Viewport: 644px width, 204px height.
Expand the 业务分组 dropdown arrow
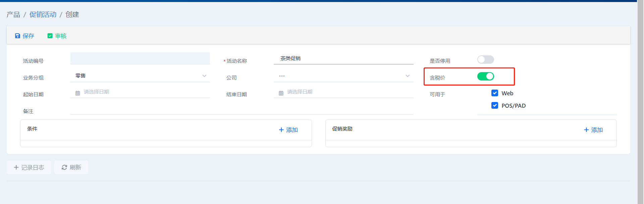click(204, 76)
